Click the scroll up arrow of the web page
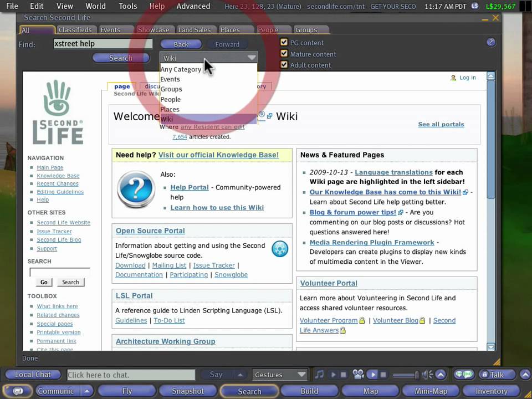The width and height of the screenshot is (532, 399). [x=490, y=76]
